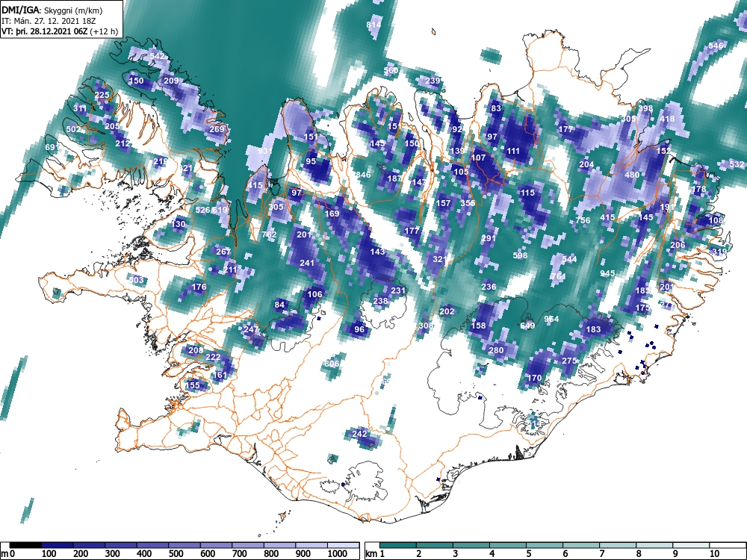This screenshot has height=560, width=747.
Task: Click the visibility value 756
Action: click(583, 220)
